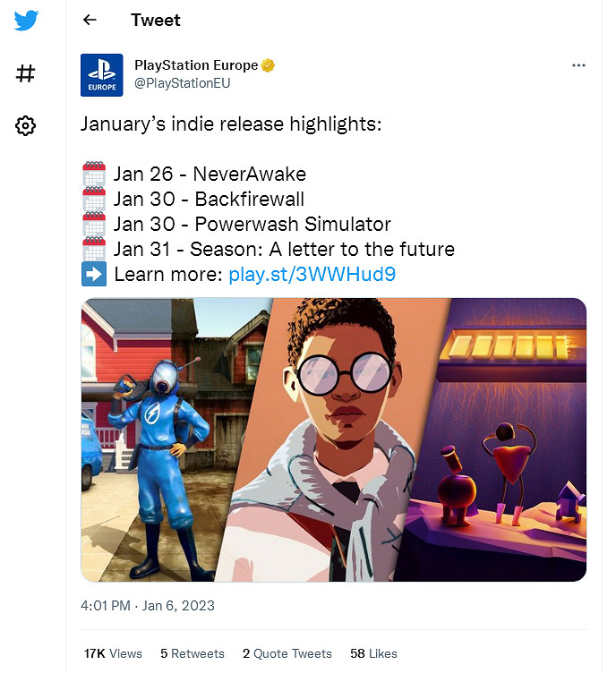Show the 58 Likes list
Screen dimensions: 616x673
(374, 653)
